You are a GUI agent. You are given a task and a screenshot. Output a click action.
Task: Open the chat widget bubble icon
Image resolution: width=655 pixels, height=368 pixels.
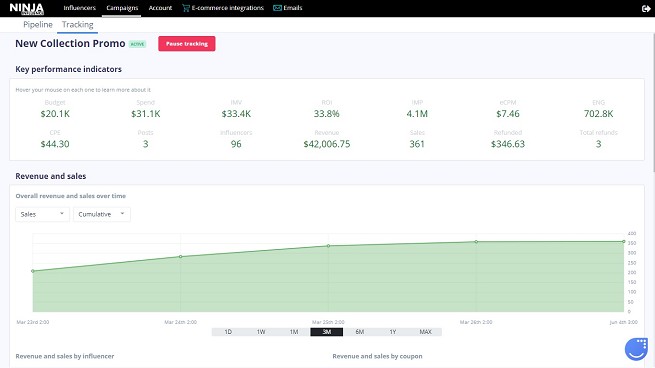636,348
